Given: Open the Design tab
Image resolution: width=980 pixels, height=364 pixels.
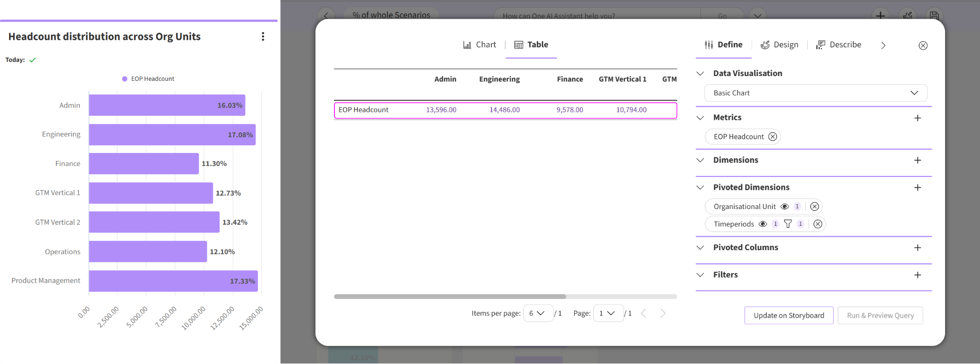Looking at the screenshot, I should tap(779, 45).
